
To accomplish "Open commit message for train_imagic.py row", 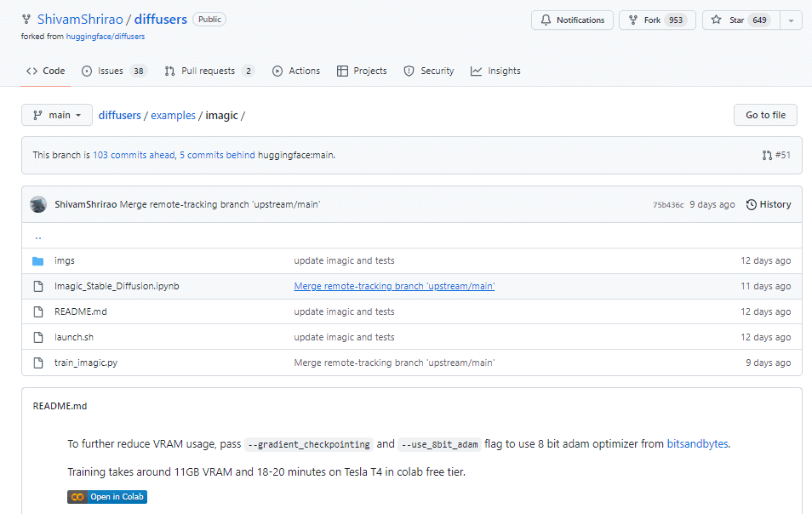I will (x=394, y=363).
